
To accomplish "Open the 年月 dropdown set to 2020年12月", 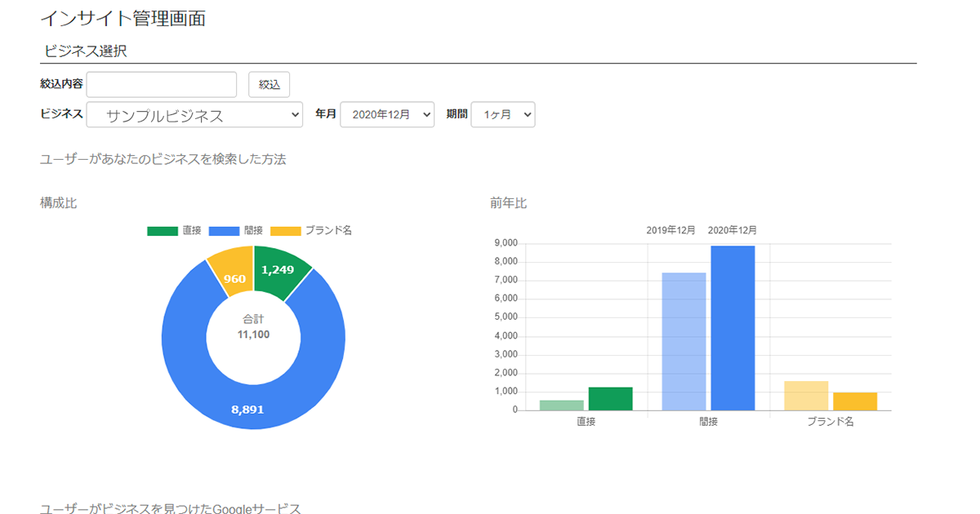I will (387, 115).
